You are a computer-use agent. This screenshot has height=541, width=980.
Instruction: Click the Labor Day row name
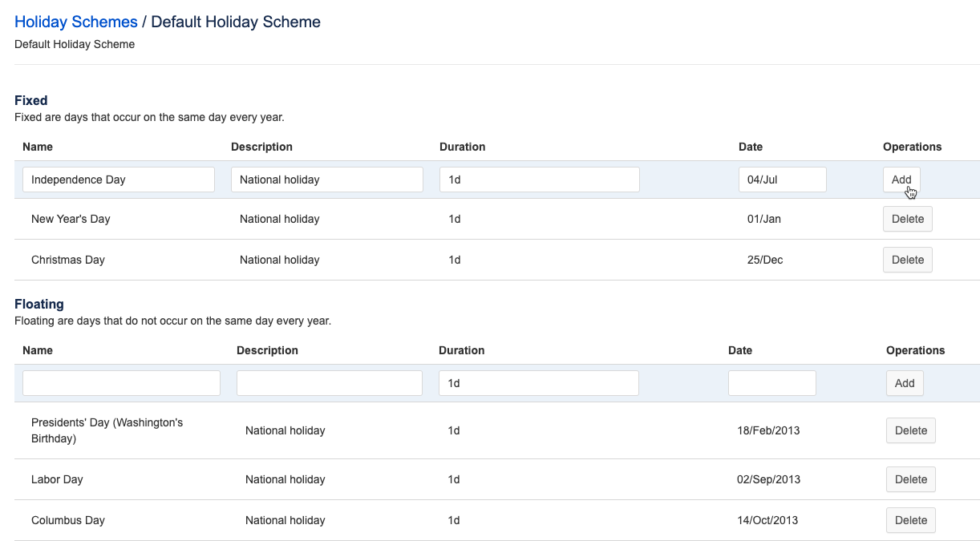click(57, 479)
